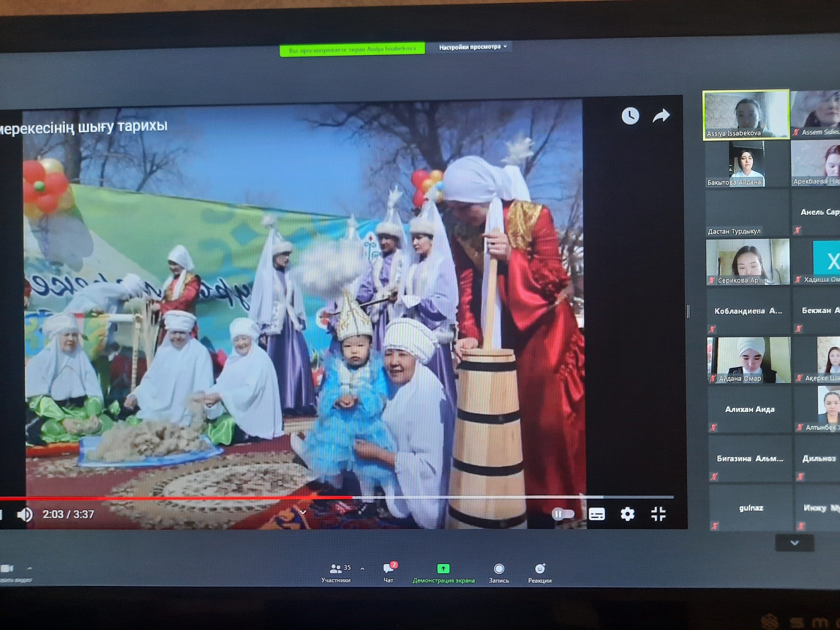Click the YouTube share arrow icon
The height and width of the screenshot is (630, 840).
tap(661, 115)
